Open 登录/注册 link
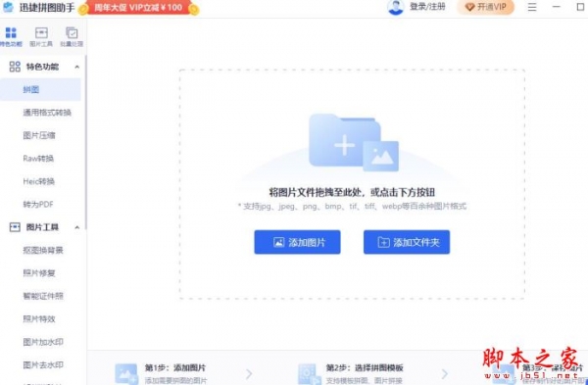This screenshot has width=588, height=385. 427,7
